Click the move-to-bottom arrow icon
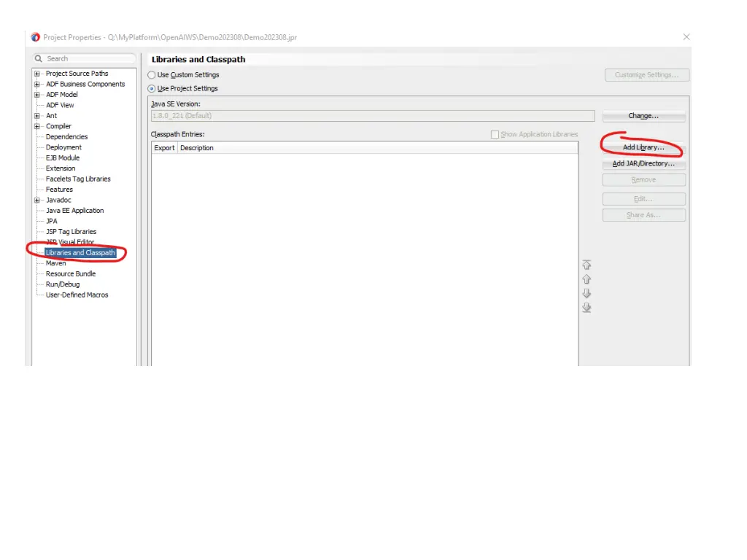 pos(587,308)
